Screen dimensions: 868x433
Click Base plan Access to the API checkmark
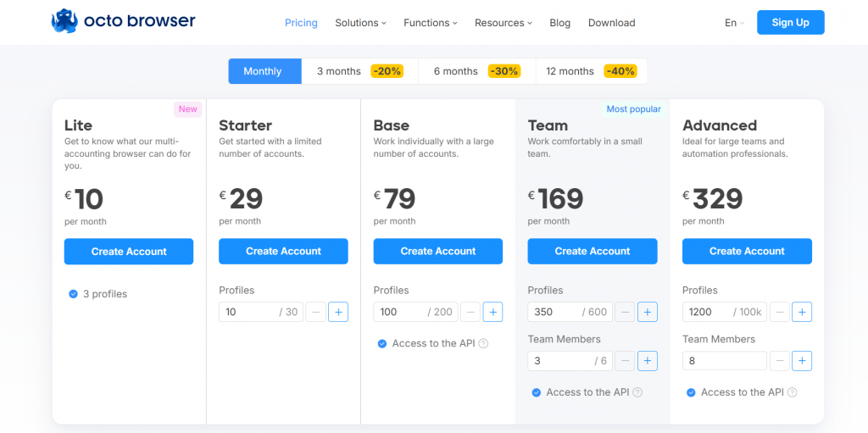pyautogui.click(x=382, y=344)
